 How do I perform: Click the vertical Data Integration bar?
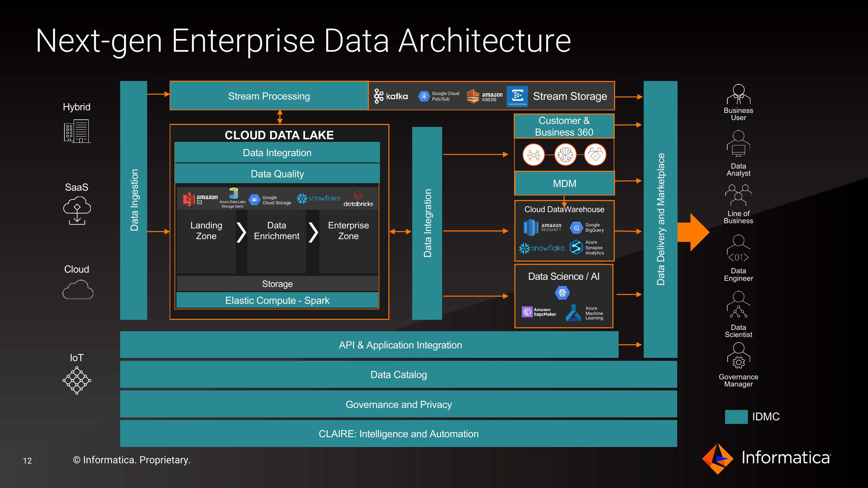coord(427,223)
